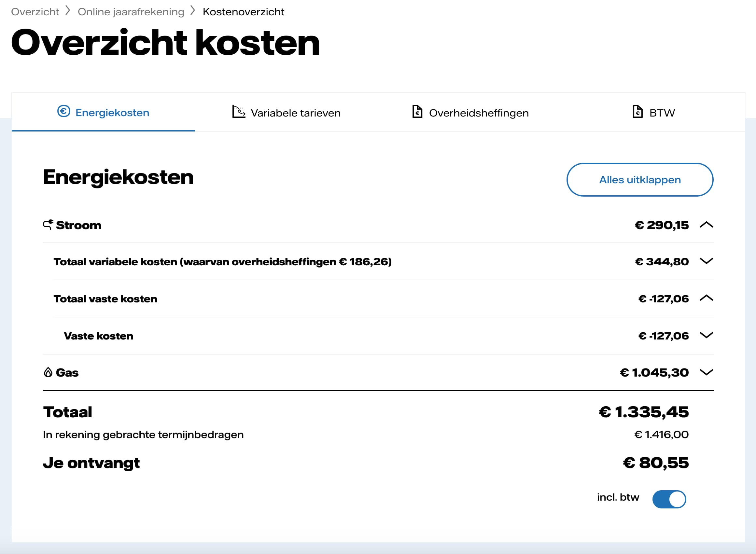Expand the Gas cost breakdown

coord(707,372)
